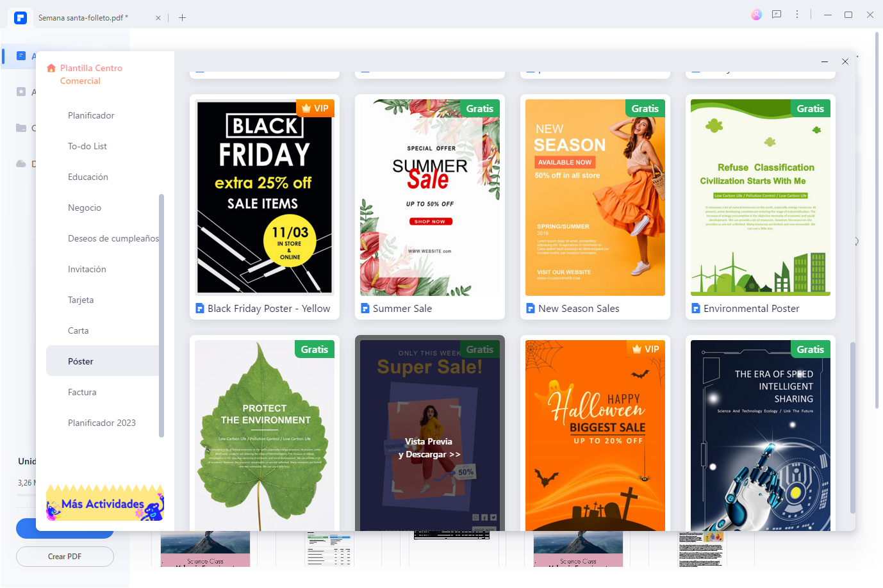Select the Carta category

coord(78,331)
